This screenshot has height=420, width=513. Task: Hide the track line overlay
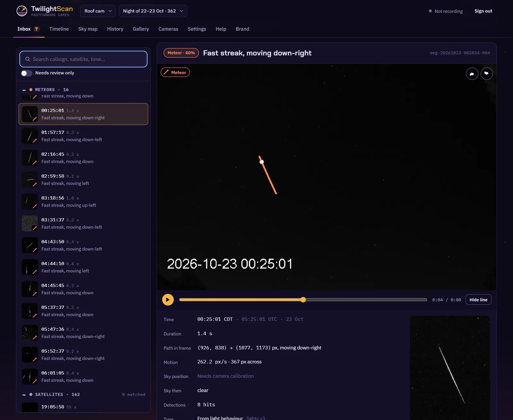point(478,300)
